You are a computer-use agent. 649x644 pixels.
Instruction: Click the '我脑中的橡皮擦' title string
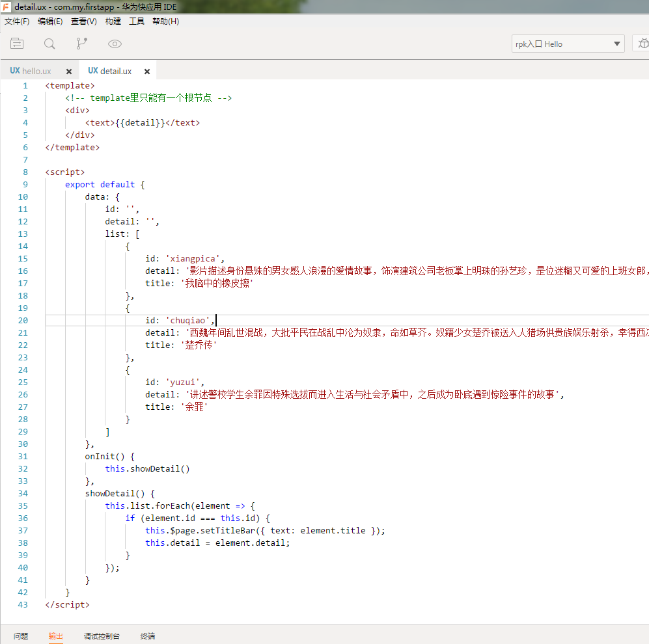point(217,284)
